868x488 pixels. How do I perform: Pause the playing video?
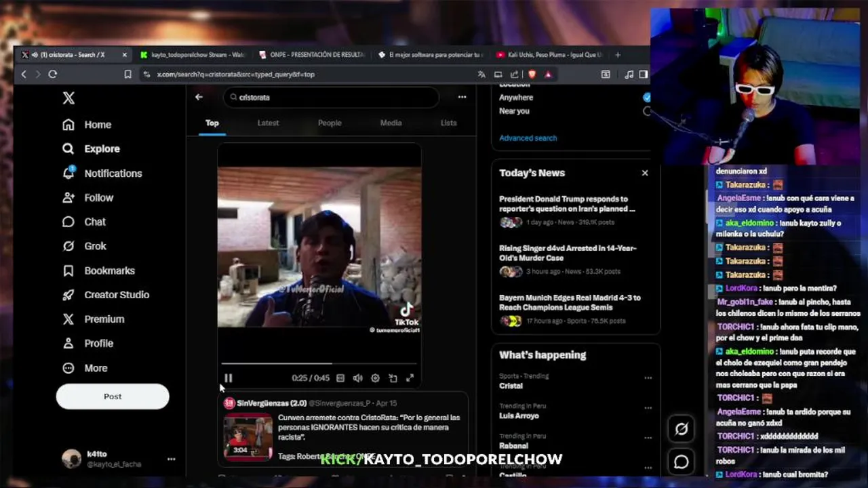tap(229, 378)
